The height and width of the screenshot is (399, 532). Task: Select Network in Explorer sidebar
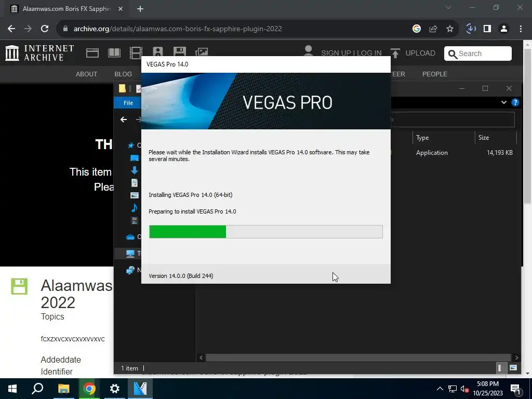point(130,270)
